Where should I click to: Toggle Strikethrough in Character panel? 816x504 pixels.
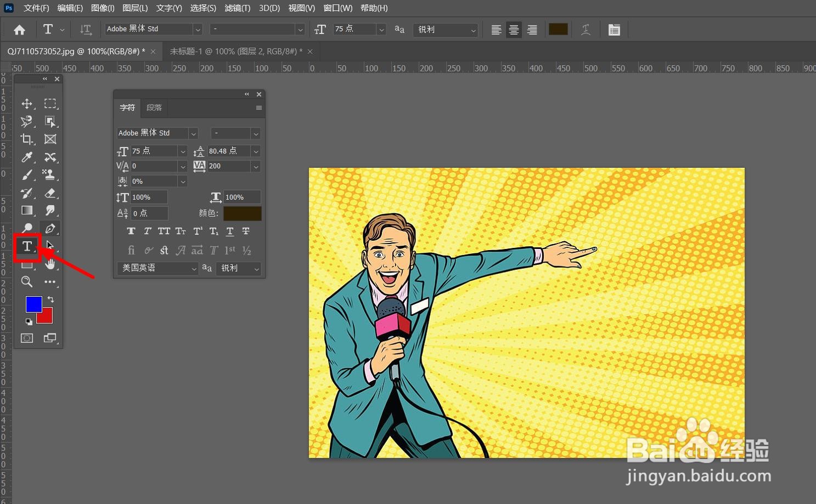246,231
